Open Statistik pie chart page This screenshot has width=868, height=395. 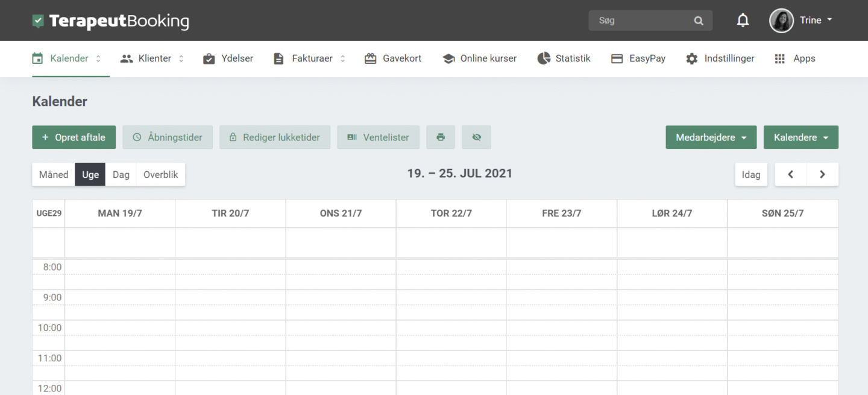[x=564, y=58]
